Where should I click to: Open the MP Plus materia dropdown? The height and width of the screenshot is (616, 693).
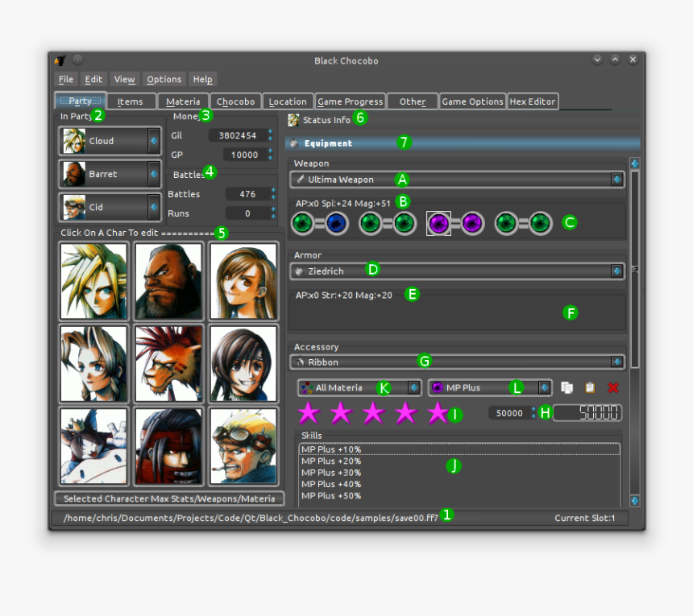[490, 387]
